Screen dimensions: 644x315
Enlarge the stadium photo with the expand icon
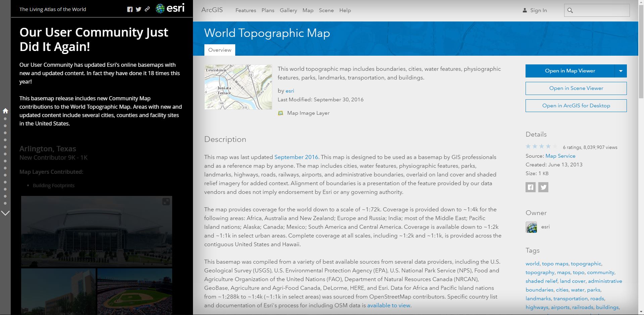click(166, 201)
